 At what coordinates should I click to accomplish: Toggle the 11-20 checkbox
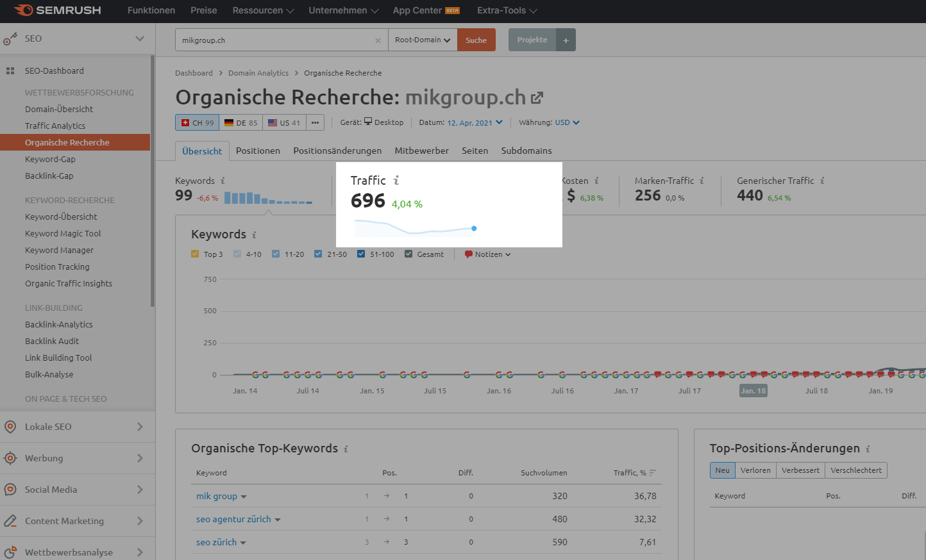[276, 254]
